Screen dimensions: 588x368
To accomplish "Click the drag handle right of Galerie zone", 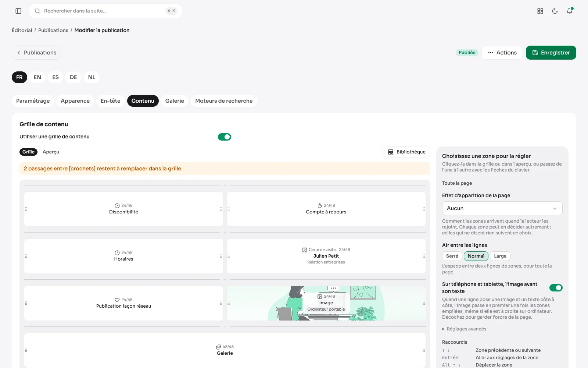I will [424, 350].
